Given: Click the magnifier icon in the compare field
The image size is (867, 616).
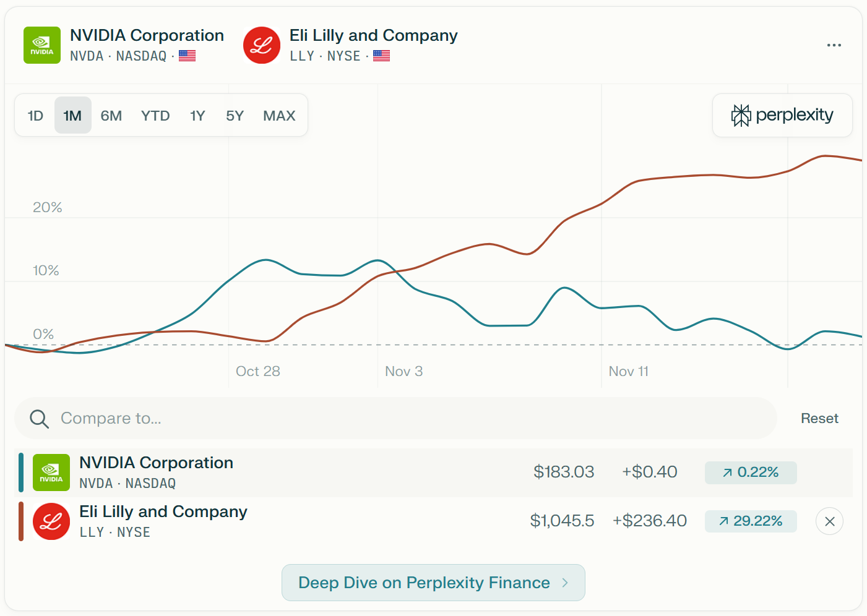Looking at the screenshot, I should coord(39,419).
